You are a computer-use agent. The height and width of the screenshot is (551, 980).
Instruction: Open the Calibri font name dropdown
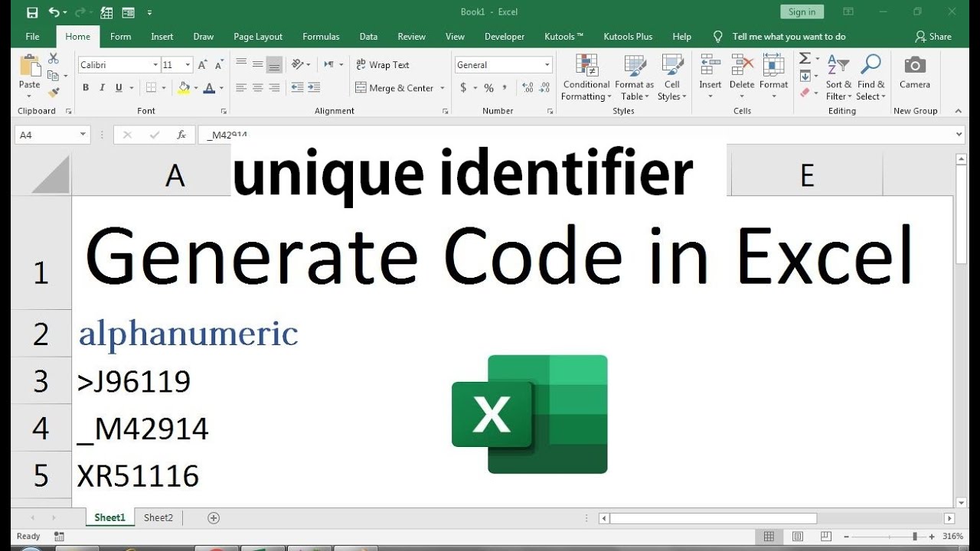point(155,65)
